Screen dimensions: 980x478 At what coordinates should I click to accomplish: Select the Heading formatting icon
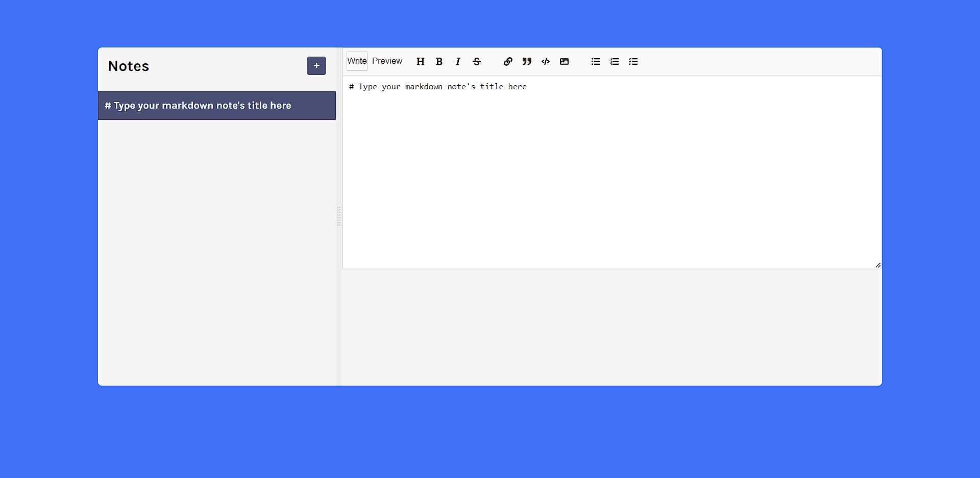[x=420, y=61]
